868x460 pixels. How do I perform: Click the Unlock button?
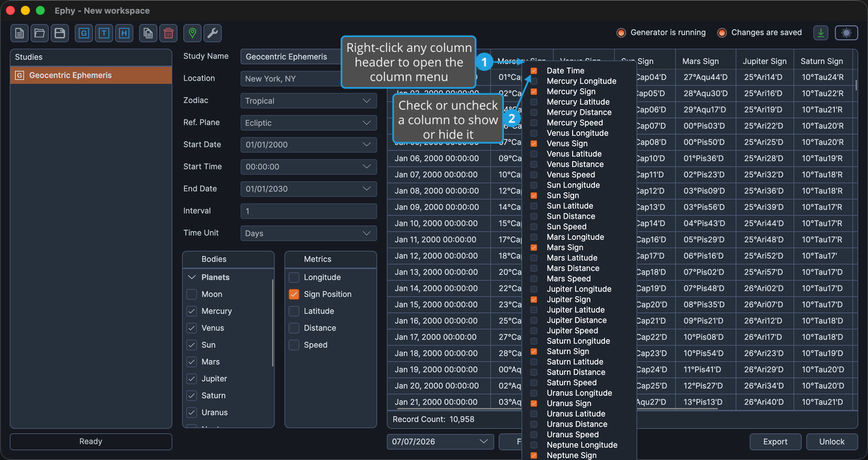point(832,442)
